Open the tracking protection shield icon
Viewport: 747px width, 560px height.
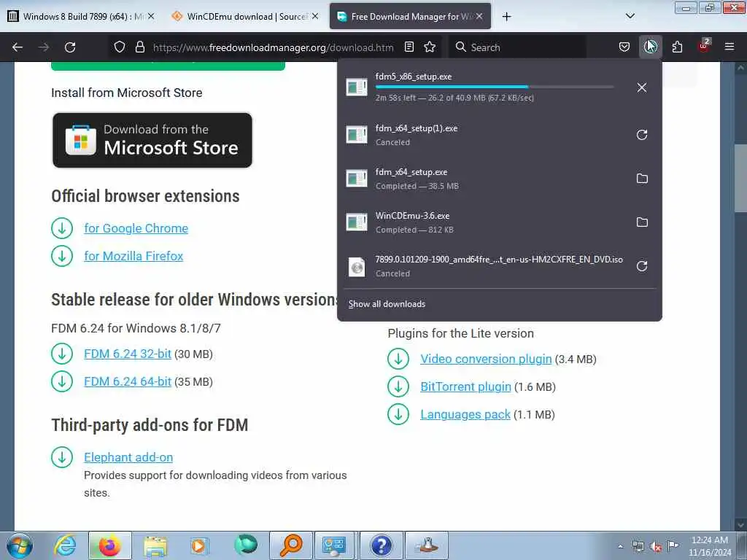120,47
